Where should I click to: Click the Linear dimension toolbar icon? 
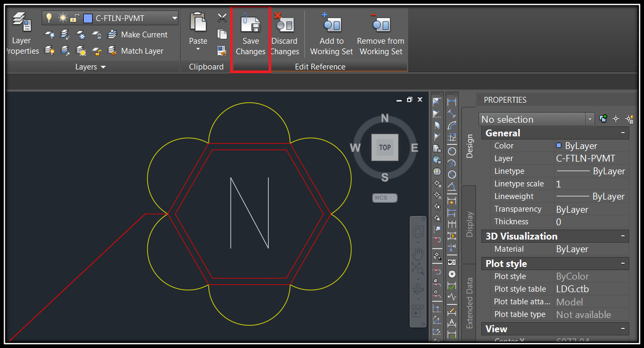[452, 101]
